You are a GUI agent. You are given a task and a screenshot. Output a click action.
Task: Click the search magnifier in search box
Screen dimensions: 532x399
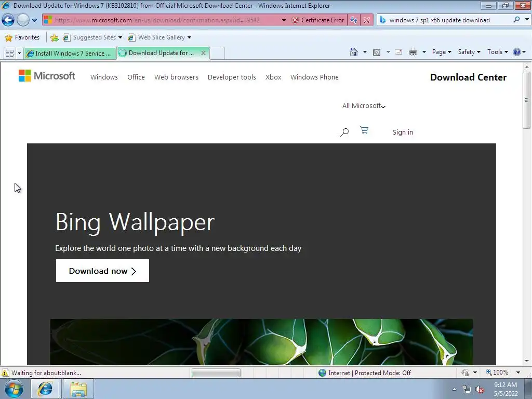pyautogui.click(x=517, y=20)
